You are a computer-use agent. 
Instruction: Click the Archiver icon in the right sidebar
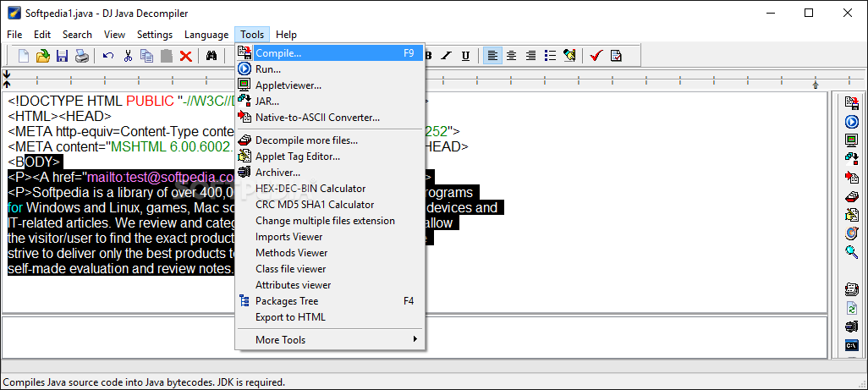(851, 327)
